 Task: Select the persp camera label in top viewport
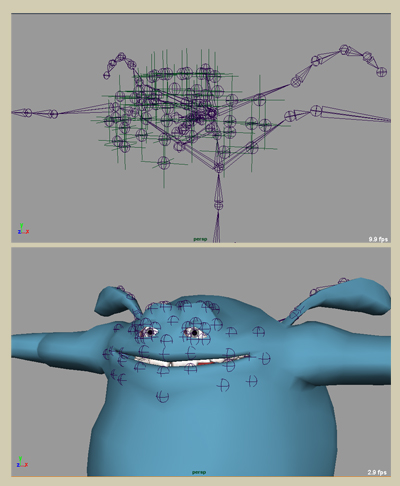200,239
